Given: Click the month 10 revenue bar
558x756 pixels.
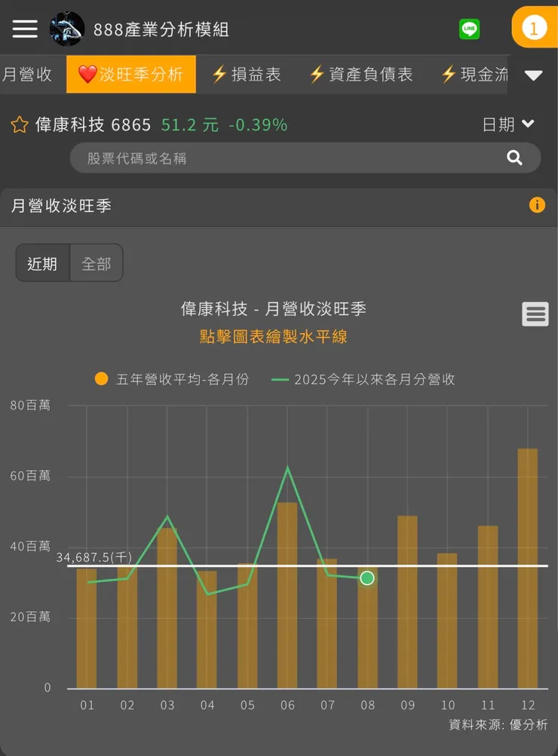Looking at the screenshot, I should [x=447, y=620].
